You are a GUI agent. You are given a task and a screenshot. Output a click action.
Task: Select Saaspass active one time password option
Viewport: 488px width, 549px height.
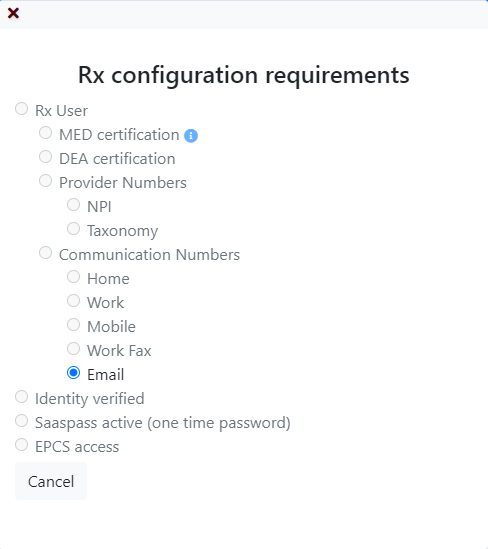[21, 421]
